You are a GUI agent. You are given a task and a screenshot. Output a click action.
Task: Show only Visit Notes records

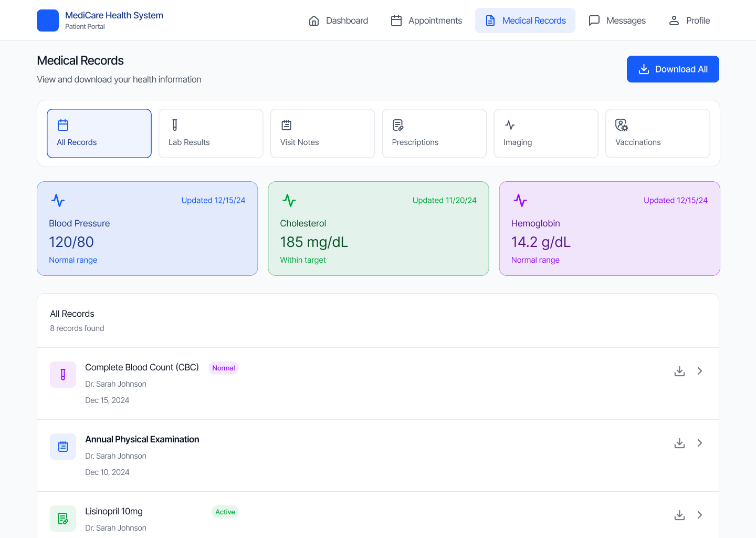322,133
